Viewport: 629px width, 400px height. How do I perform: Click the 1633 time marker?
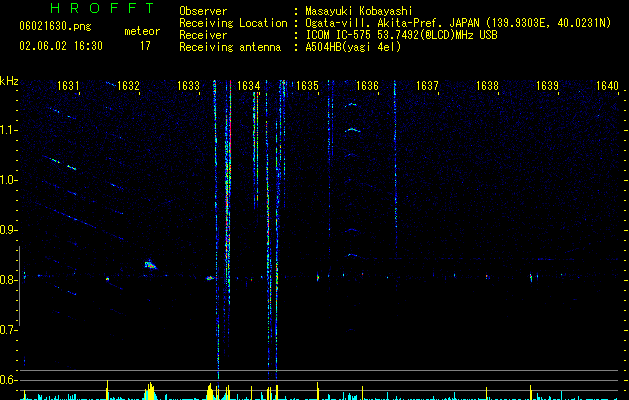(188, 86)
